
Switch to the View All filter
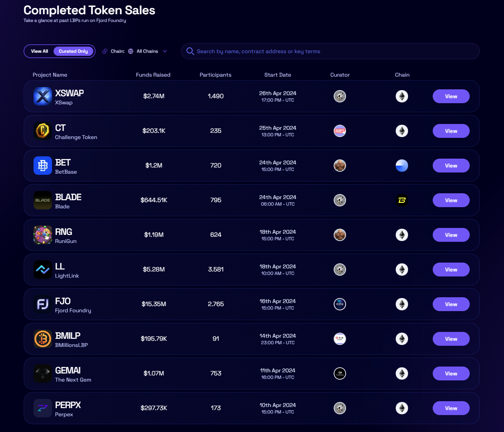click(x=40, y=51)
